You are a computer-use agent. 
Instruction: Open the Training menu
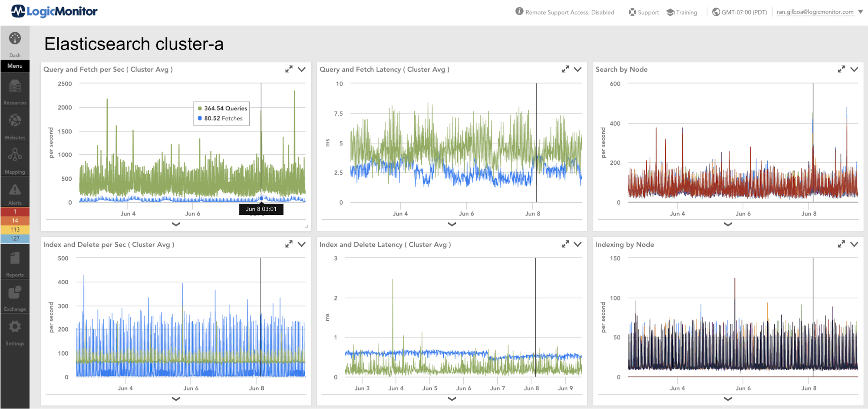682,12
